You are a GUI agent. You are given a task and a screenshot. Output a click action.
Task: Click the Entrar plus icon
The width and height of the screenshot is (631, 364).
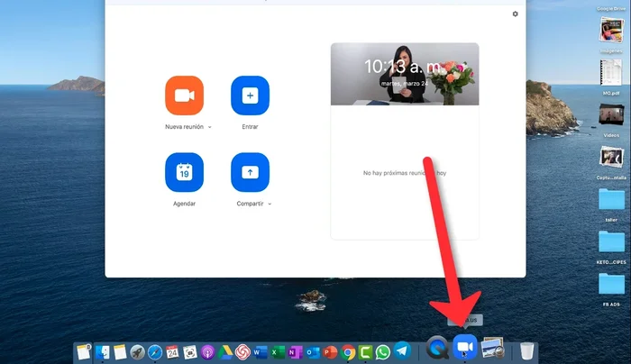[x=250, y=96]
